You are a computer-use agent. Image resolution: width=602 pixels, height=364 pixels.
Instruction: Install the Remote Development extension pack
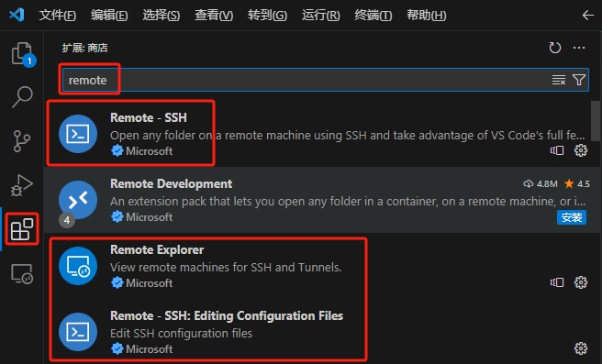[572, 217]
